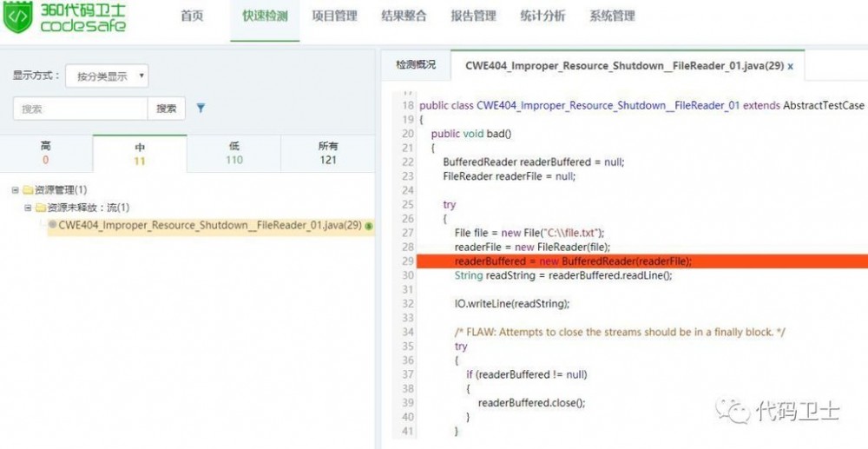Select the 所有 severity tab

pos(328,154)
